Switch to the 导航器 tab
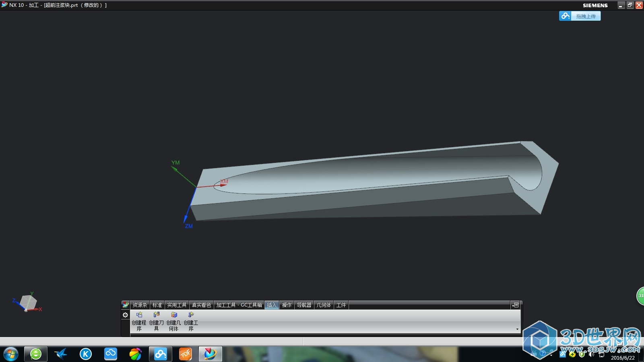The image size is (644, 362). pyautogui.click(x=304, y=305)
